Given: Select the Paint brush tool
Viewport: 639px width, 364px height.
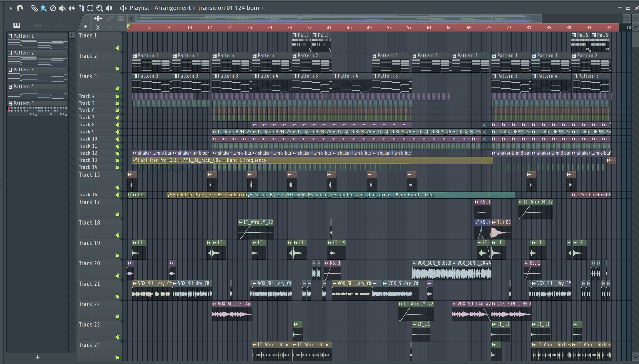Looking at the screenshot, I should [x=43, y=8].
